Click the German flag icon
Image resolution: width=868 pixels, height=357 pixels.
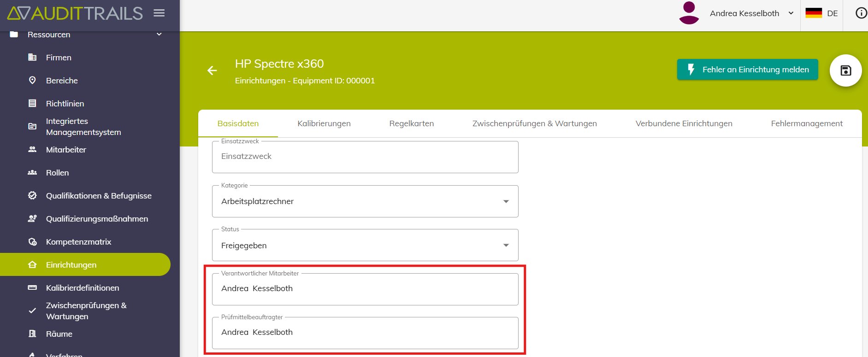[x=814, y=13]
